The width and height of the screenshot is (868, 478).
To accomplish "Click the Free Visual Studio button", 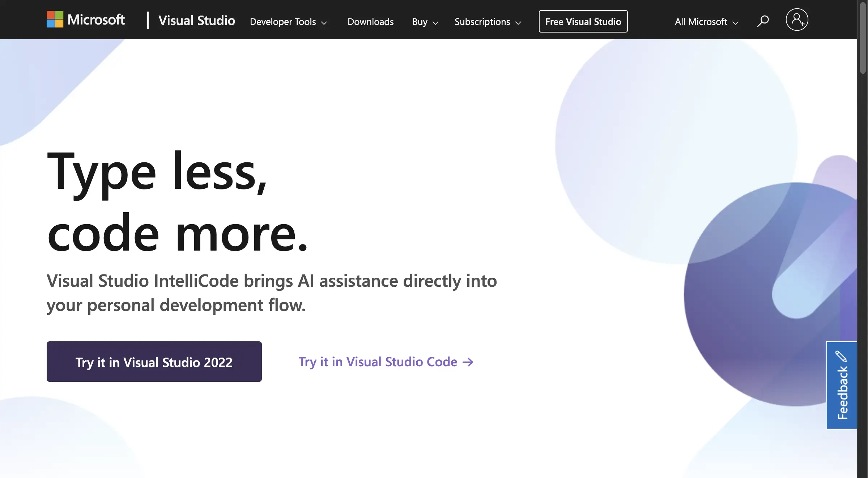I will [x=583, y=21].
